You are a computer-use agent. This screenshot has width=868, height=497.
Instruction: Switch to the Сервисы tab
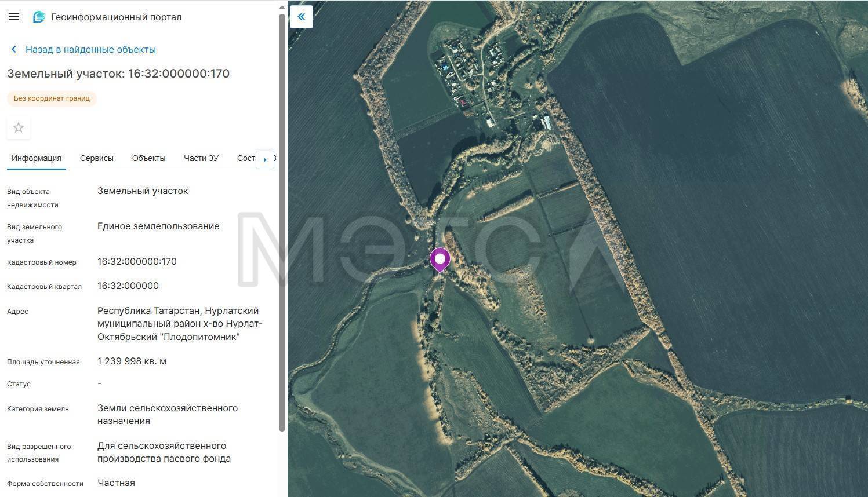(x=96, y=158)
